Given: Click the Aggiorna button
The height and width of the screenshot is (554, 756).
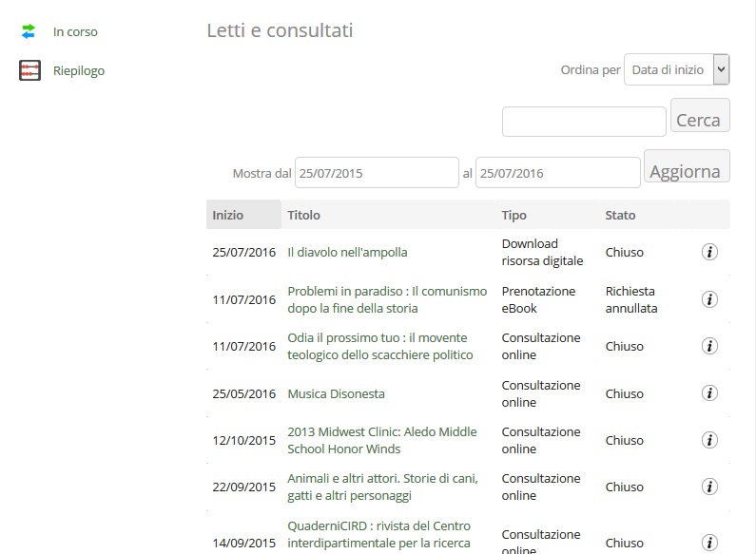Looking at the screenshot, I should pos(686,168).
